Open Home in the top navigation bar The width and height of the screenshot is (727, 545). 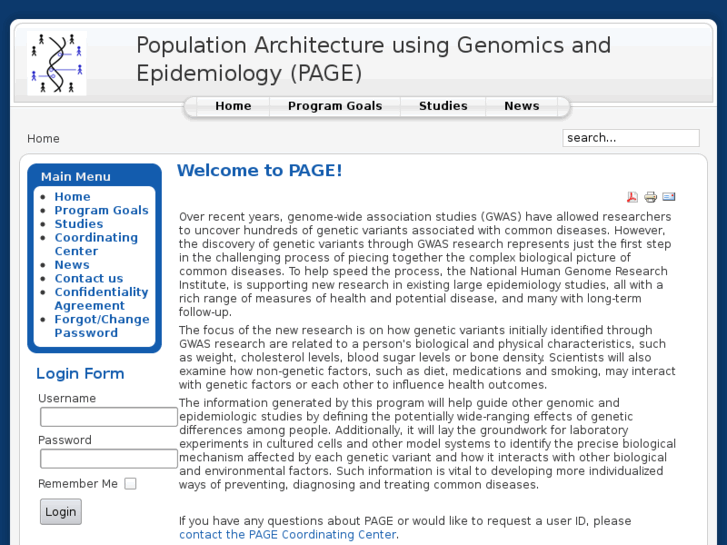click(233, 106)
